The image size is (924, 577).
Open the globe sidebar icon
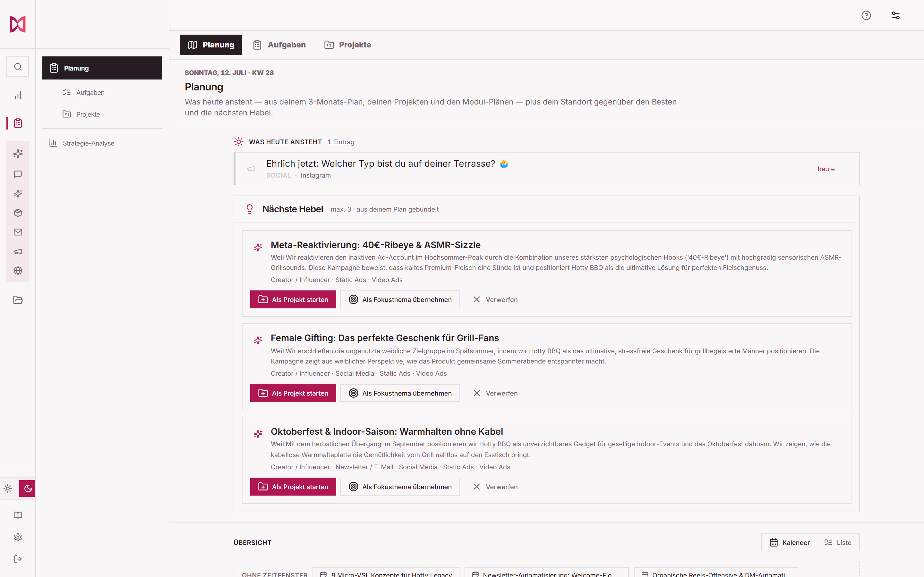click(x=18, y=271)
